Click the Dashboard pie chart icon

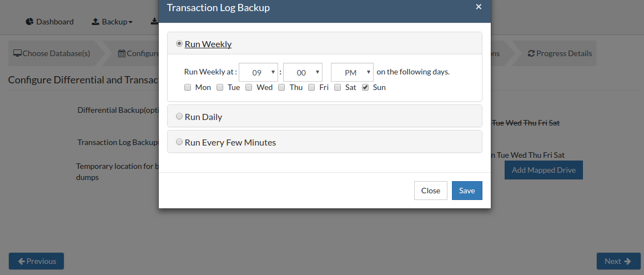29,22
